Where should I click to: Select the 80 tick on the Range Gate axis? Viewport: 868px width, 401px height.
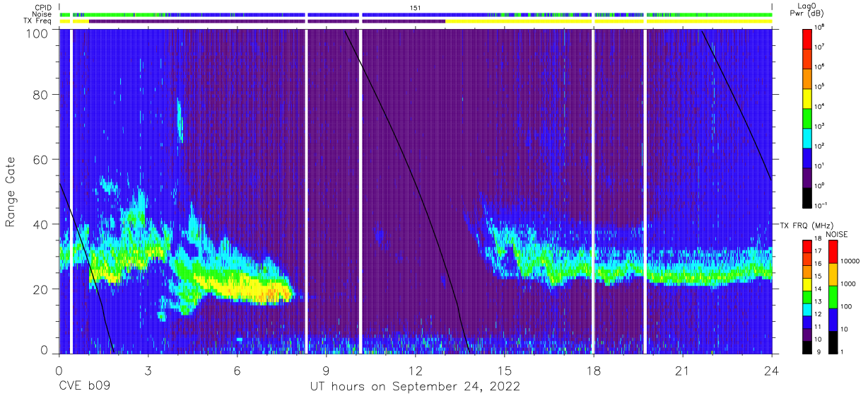[40, 95]
